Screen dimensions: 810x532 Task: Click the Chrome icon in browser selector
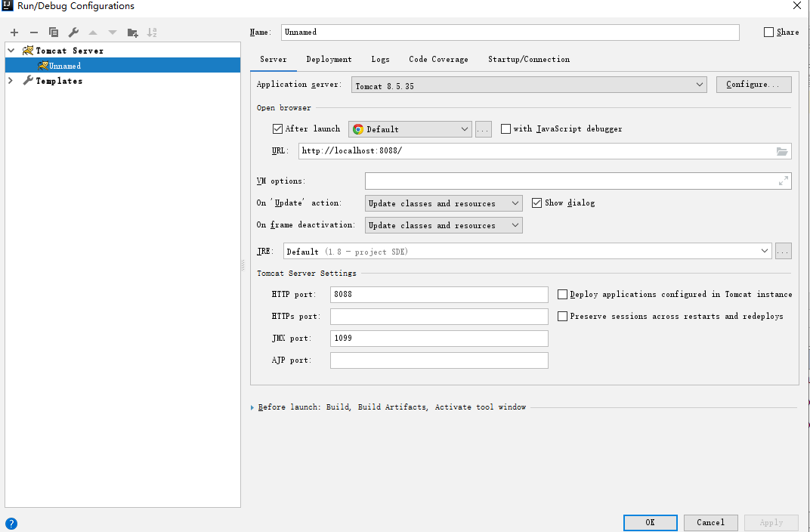(358, 129)
